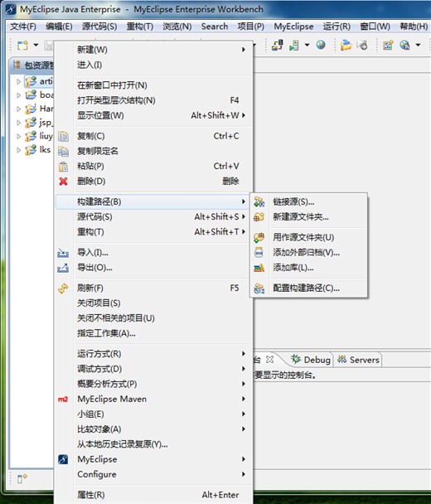Choose 指定工作集(A)... menu entry
The image size is (431, 504).
[154, 333]
